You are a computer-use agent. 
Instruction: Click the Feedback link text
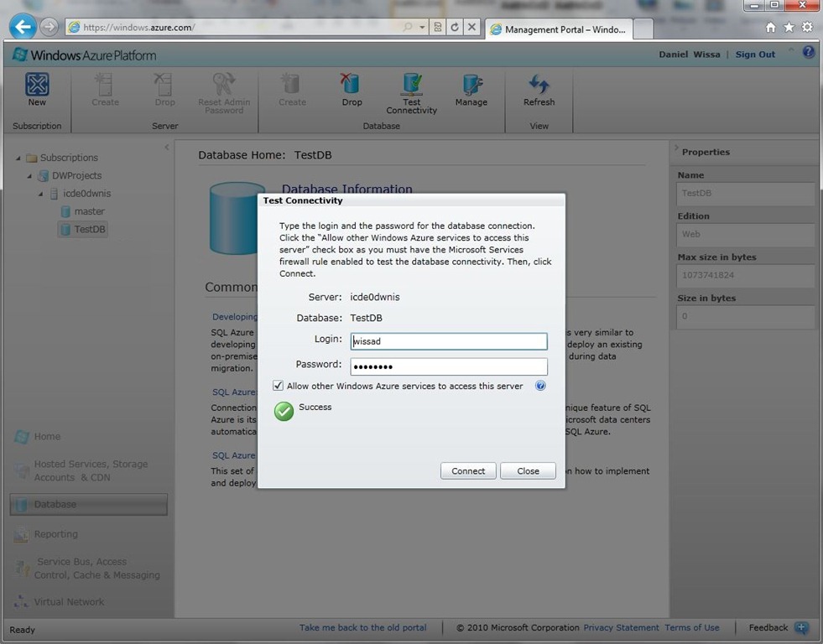click(768, 628)
